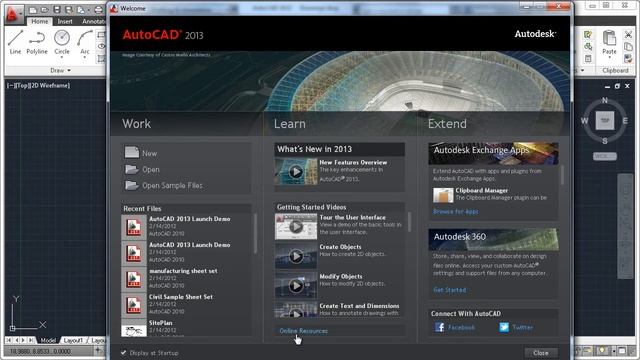Image resolution: width=640 pixels, height=360 pixels.
Task: Select the Arc tool
Action: coord(84,42)
